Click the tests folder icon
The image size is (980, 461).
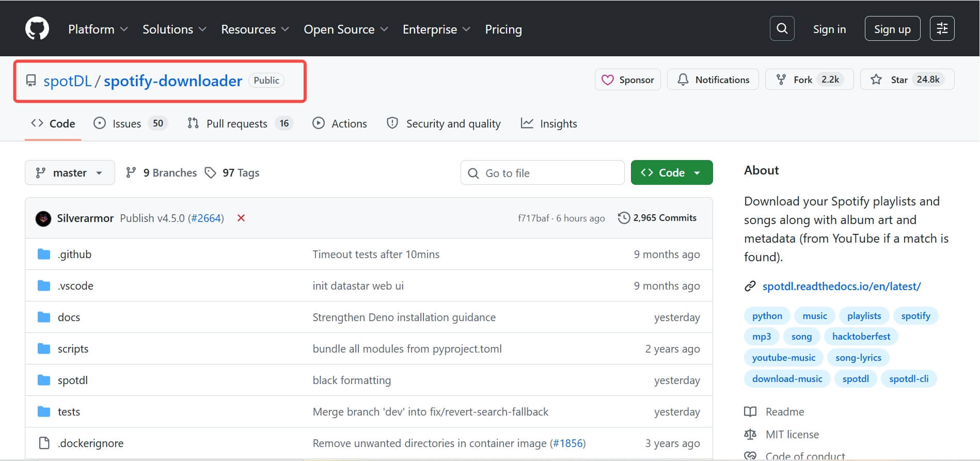click(44, 411)
